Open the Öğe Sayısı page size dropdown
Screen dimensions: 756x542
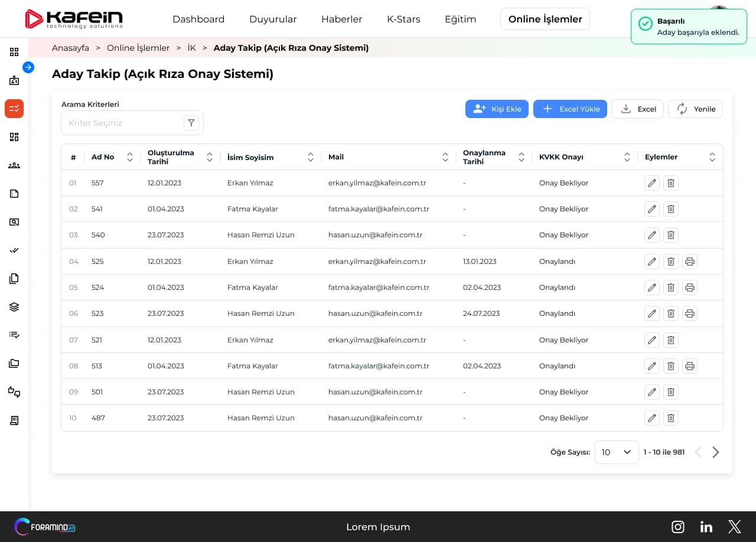tap(617, 452)
